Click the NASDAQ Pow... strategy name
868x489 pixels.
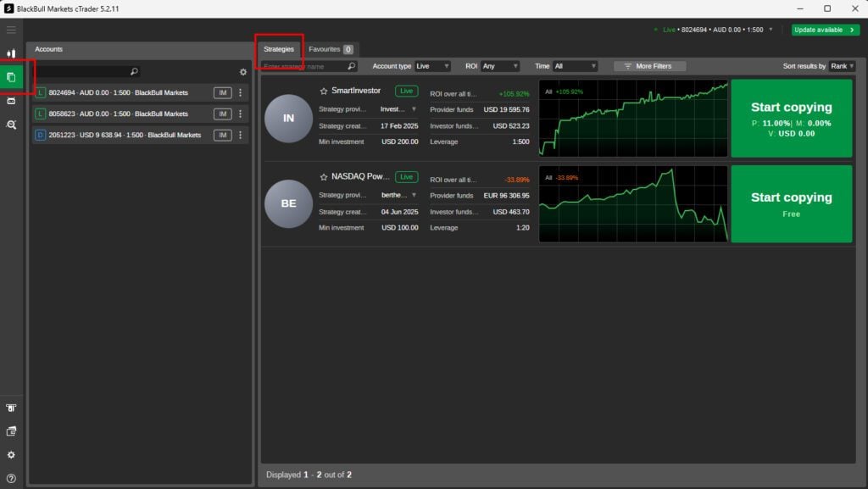pyautogui.click(x=360, y=176)
